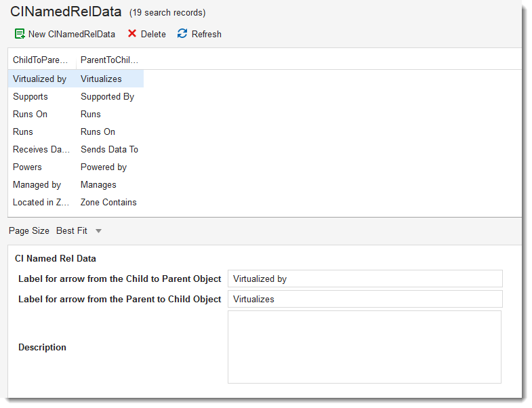
Task: Open the Page Size dropdown arrow
Action: [98, 231]
